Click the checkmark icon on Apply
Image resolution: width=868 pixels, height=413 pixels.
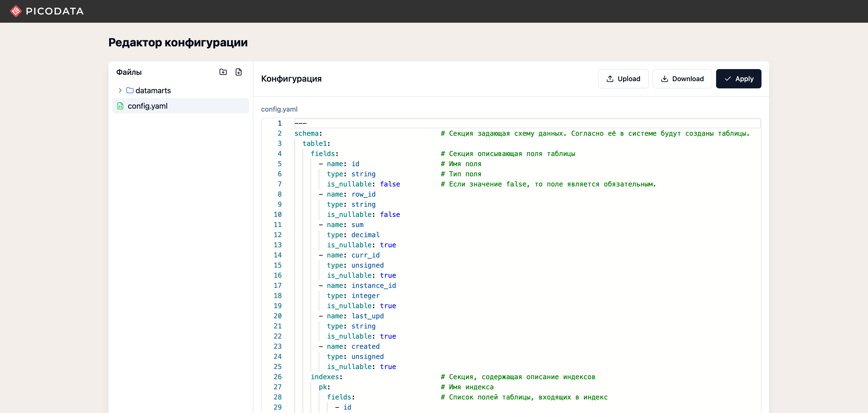point(728,79)
